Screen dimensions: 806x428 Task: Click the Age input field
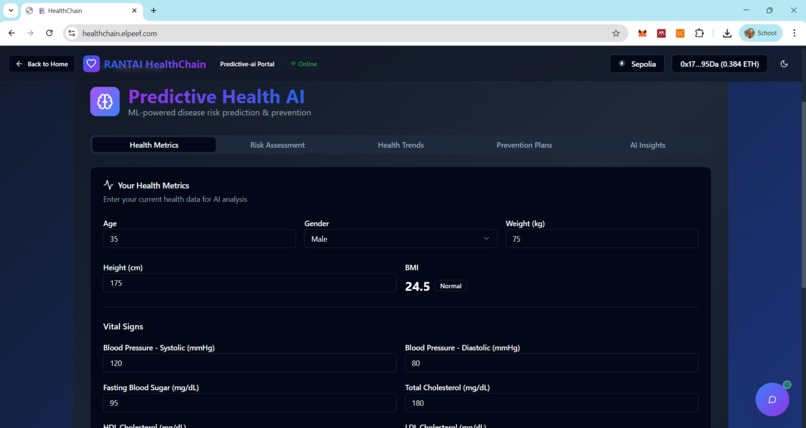tap(199, 239)
